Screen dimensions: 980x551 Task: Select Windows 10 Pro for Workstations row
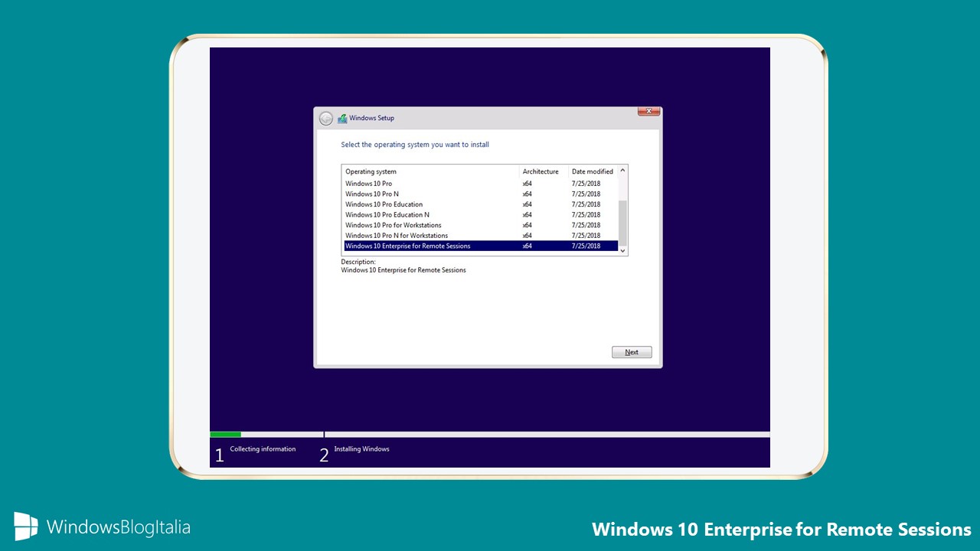coord(480,225)
